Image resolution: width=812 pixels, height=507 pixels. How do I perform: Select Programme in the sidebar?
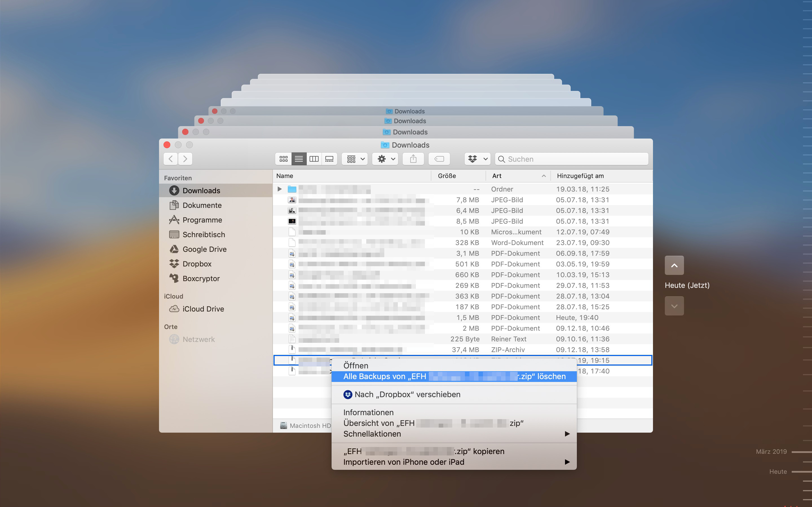(x=202, y=220)
